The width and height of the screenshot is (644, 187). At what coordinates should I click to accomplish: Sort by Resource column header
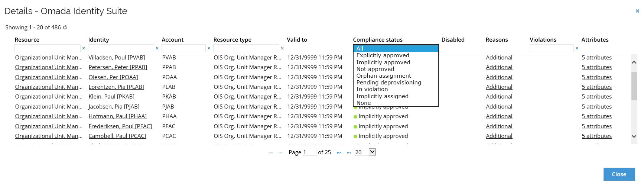(27, 40)
